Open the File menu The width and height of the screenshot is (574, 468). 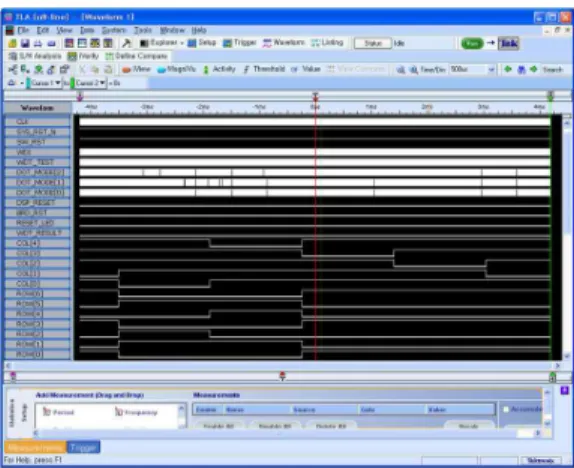click(x=23, y=30)
